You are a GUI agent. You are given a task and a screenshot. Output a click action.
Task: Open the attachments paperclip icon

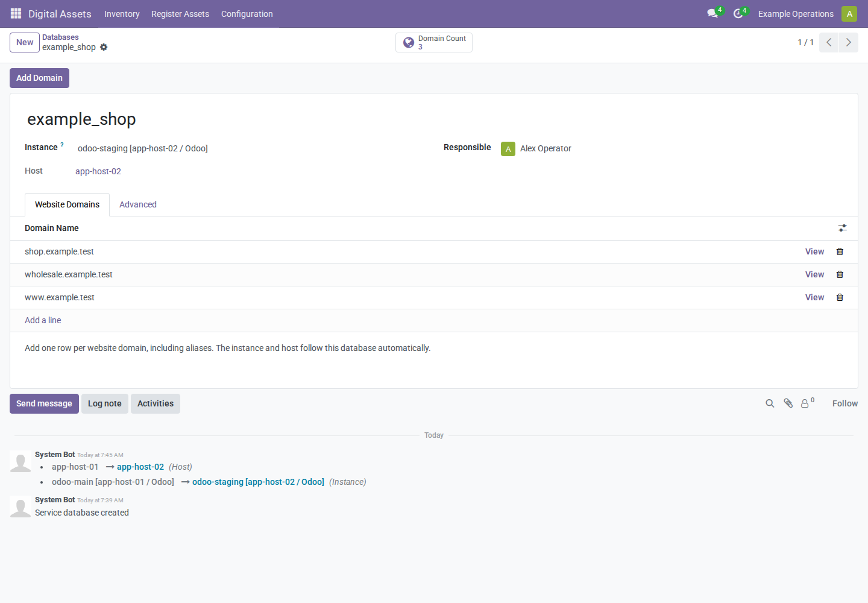point(788,403)
